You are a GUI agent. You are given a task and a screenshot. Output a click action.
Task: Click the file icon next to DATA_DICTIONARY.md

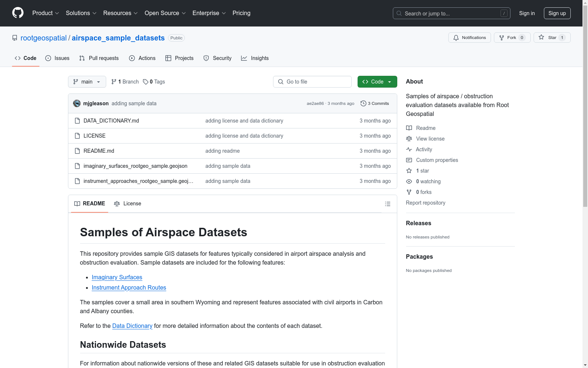click(x=77, y=121)
